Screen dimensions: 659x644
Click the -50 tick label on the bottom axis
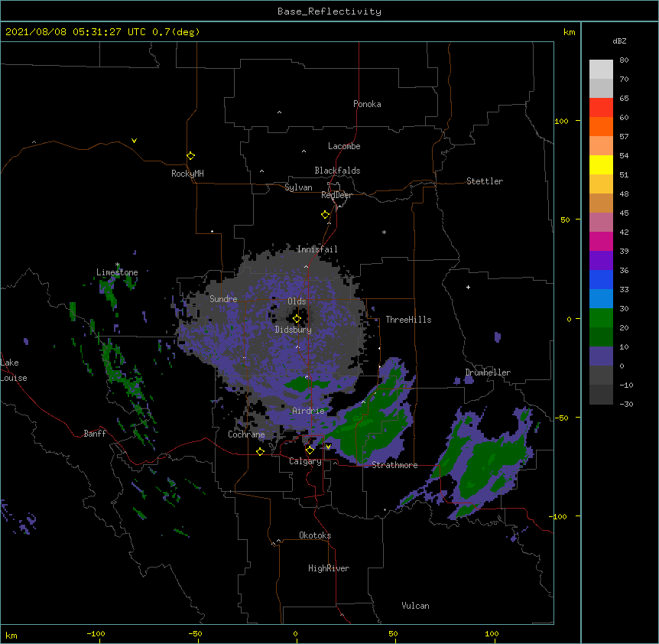point(195,633)
